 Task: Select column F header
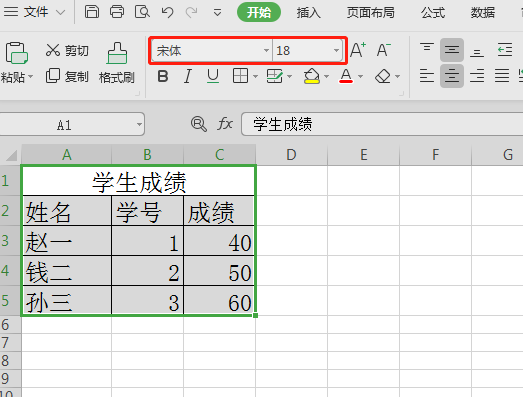pos(435,155)
